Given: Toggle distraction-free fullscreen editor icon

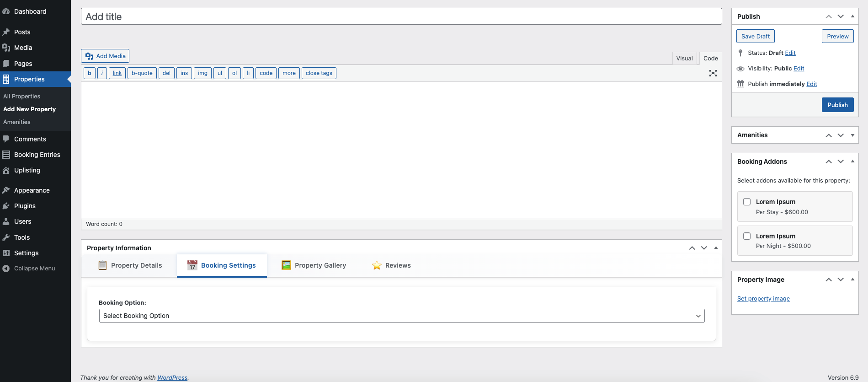Looking at the screenshot, I should point(713,73).
